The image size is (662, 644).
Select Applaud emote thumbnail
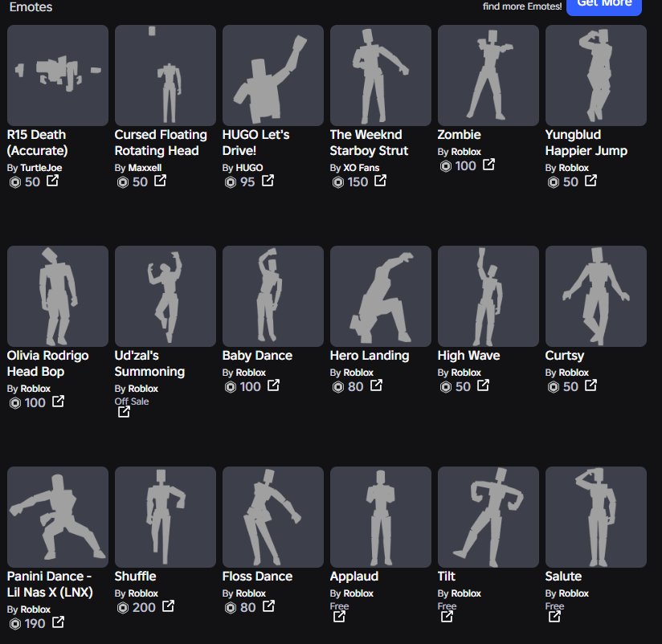coord(381,517)
